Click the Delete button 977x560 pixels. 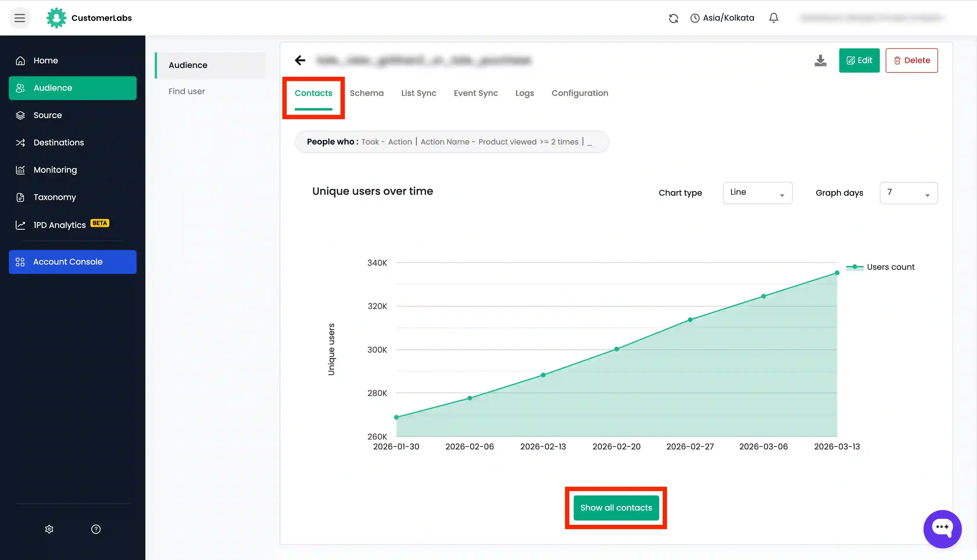click(x=911, y=60)
